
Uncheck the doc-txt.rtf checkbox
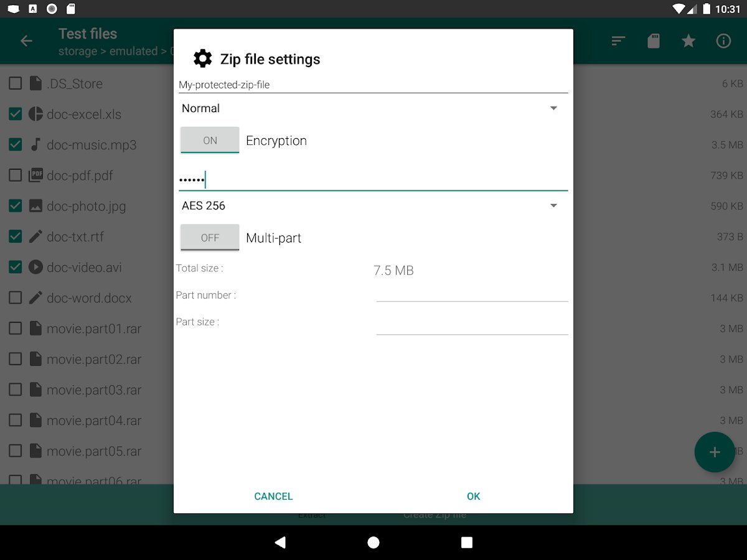click(x=15, y=236)
